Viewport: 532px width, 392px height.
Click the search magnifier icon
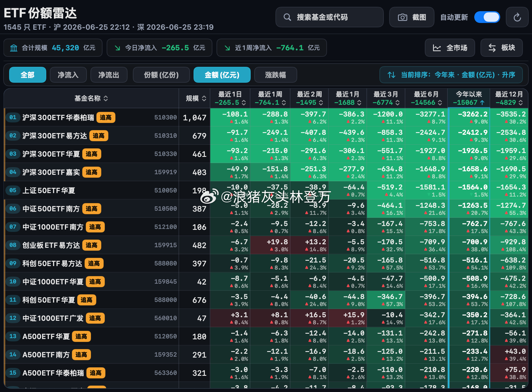point(287,17)
